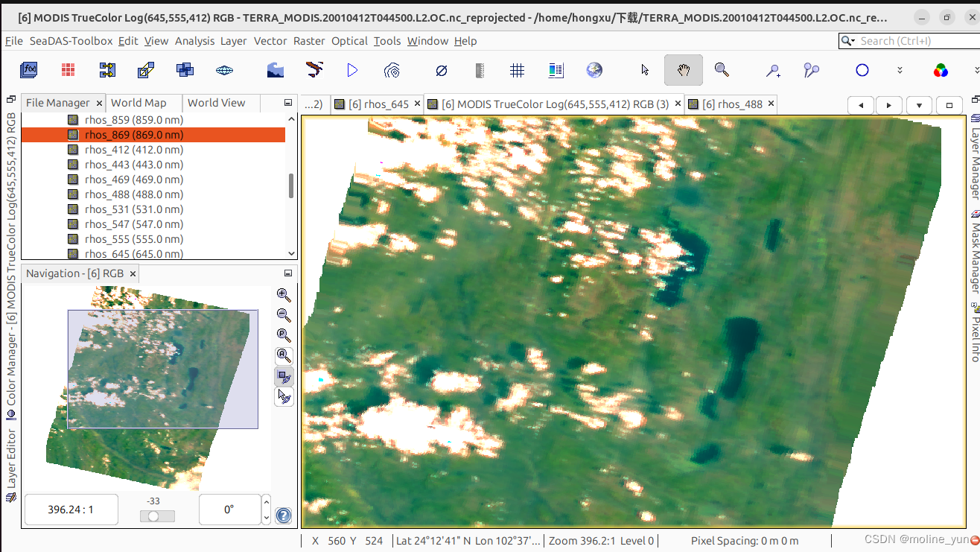This screenshot has width=980, height=552.
Task: Click the Italy-shaped vector import icon
Action: [314, 70]
